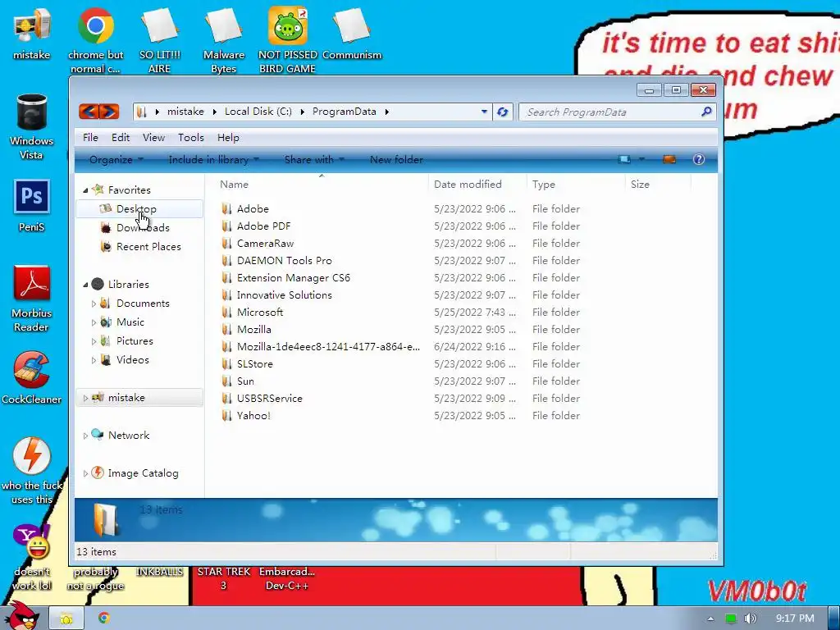Expand the mistake computer node

coord(85,398)
